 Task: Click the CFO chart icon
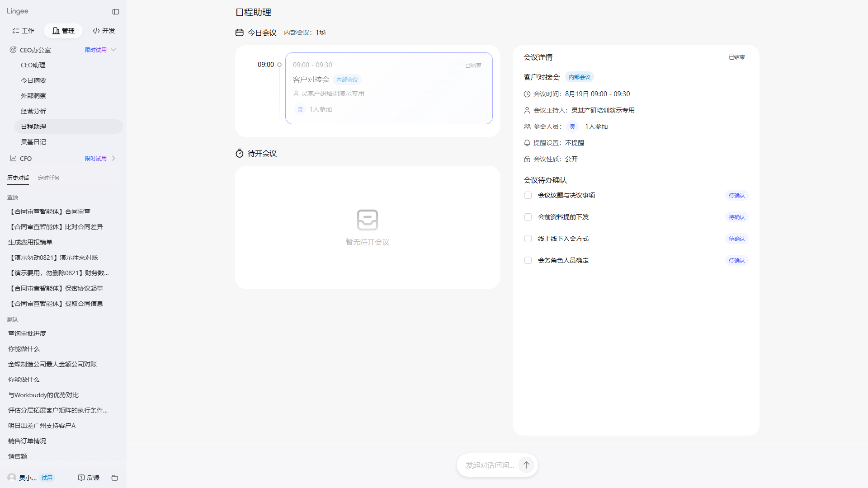[x=13, y=158]
